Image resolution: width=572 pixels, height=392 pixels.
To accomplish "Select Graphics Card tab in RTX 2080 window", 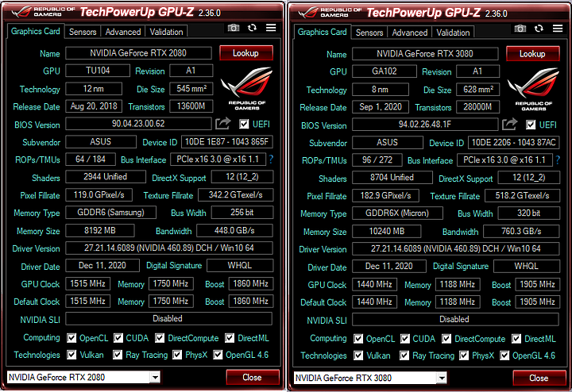I will tap(36, 31).
